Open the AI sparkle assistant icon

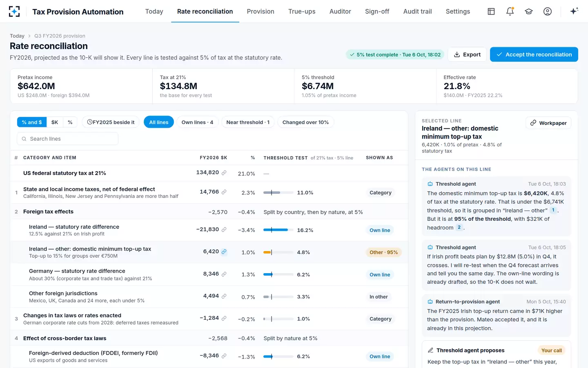[x=574, y=11]
